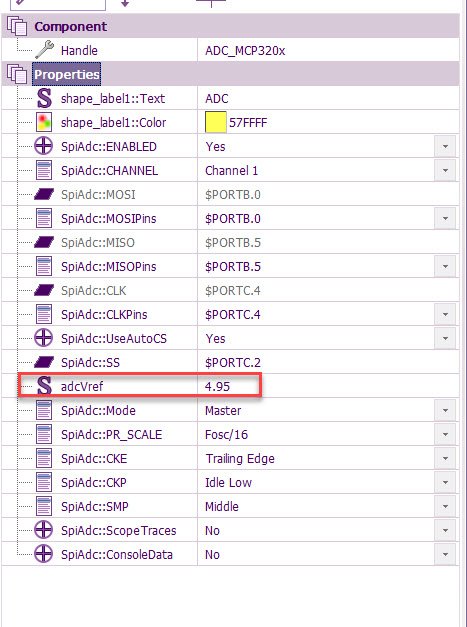Click the wrench icon beside Handle
Image resolution: width=467 pixels, height=627 pixels.
point(44,50)
